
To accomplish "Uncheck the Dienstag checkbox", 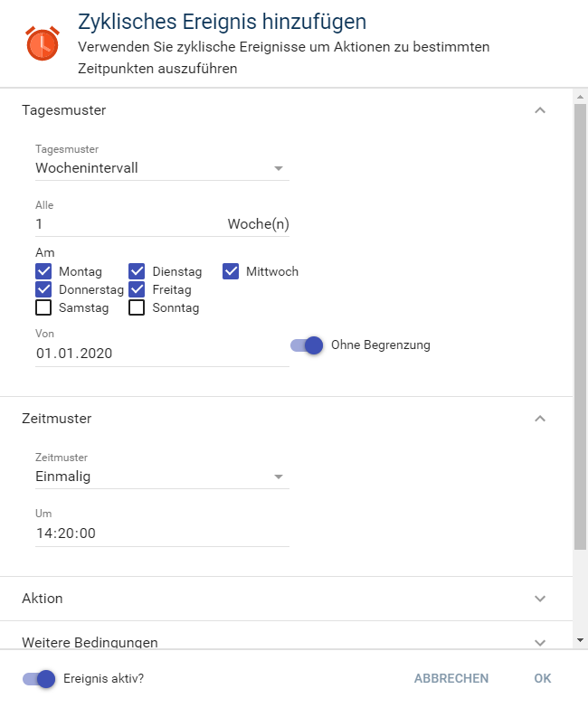I will pyautogui.click(x=137, y=271).
